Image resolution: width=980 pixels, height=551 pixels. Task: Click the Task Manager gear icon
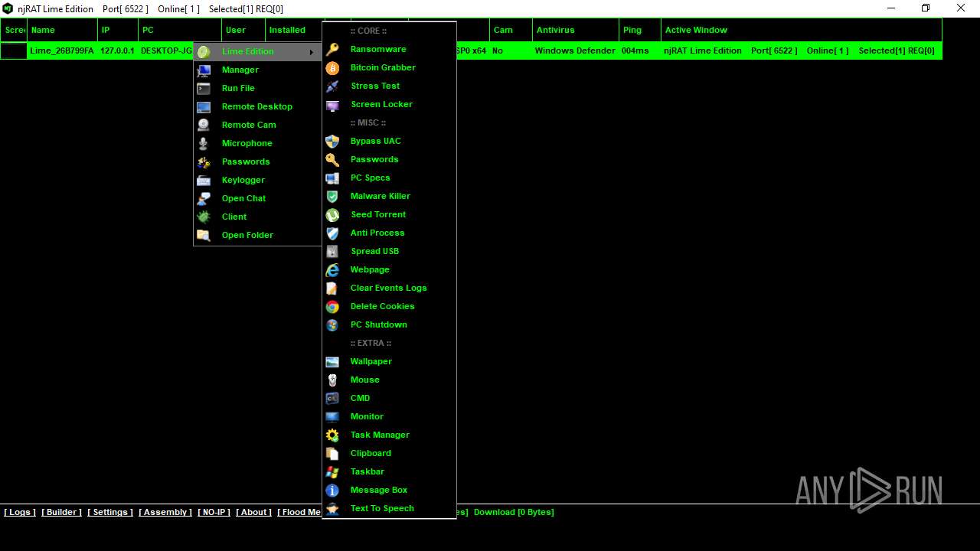pos(332,435)
